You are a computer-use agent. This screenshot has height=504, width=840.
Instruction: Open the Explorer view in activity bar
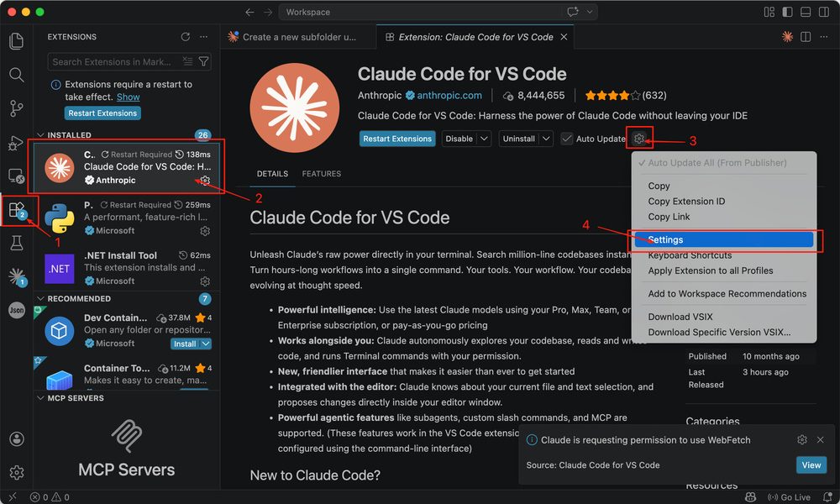tap(16, 41)
